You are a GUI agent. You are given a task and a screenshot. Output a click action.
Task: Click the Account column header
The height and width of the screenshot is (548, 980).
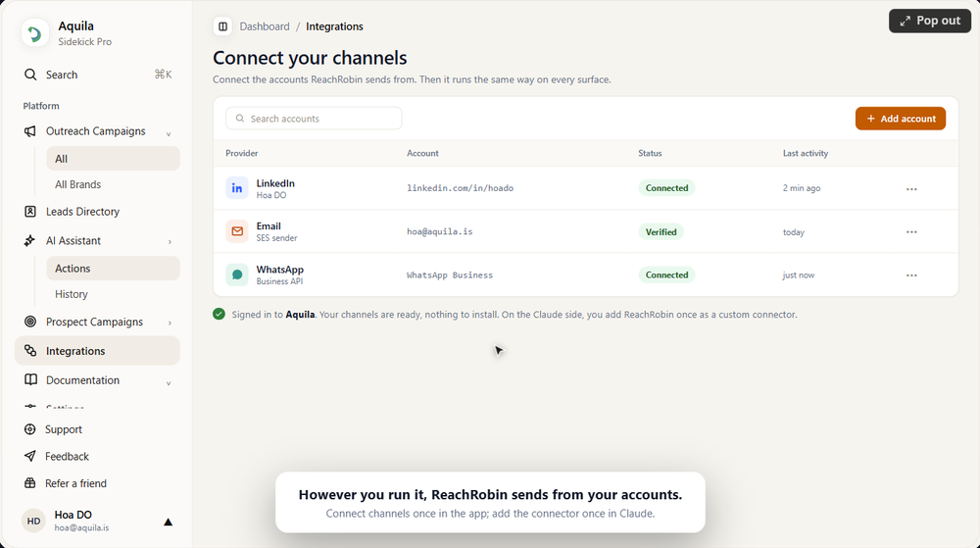tap(422, 153)
